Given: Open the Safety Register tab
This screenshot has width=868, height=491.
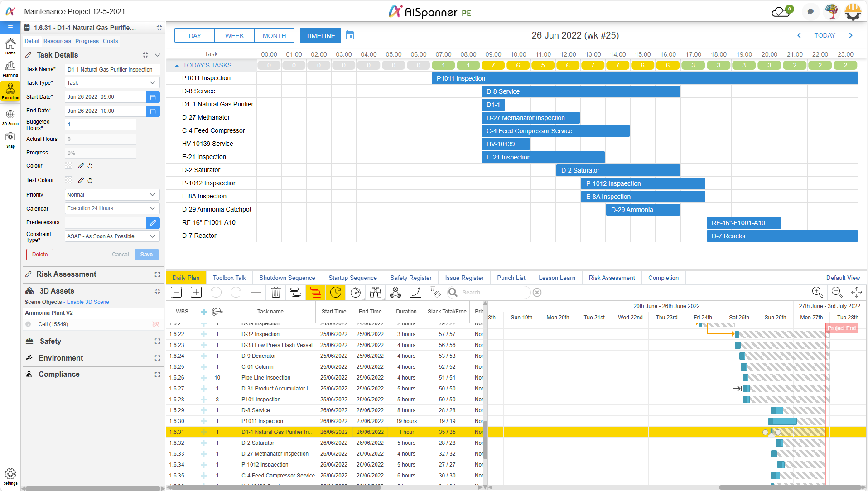Looking at the screenshot, I should pos(410,278).
